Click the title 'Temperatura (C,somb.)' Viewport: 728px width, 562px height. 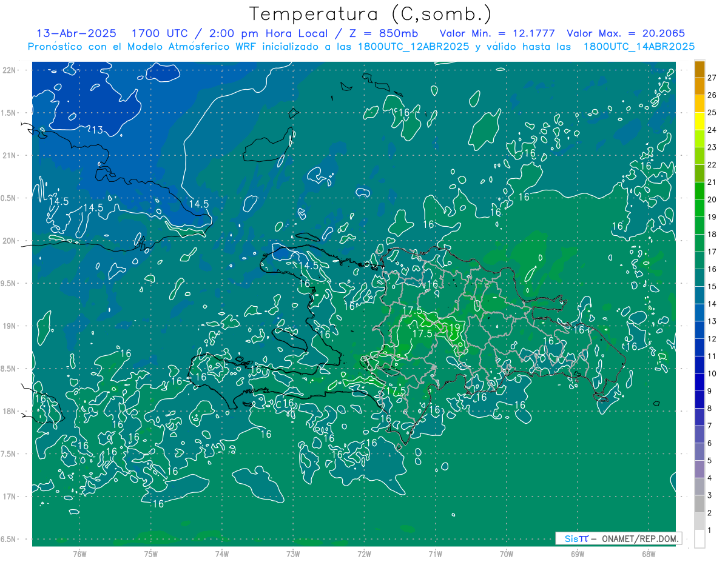(370, 14)
